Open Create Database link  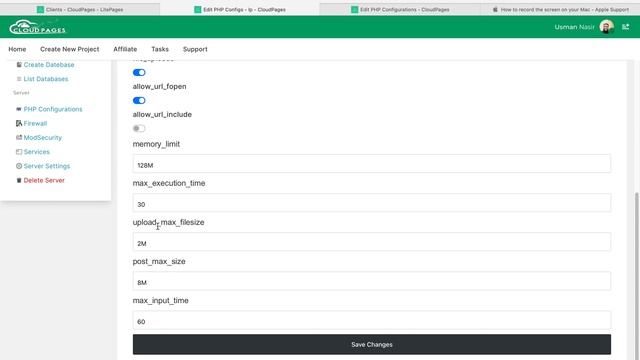[x=49, y=64]
